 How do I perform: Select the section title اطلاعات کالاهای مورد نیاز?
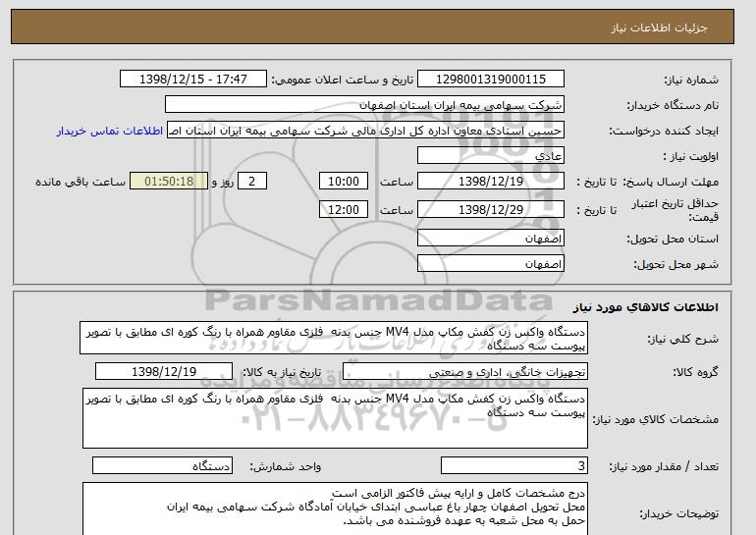point(646,307)
